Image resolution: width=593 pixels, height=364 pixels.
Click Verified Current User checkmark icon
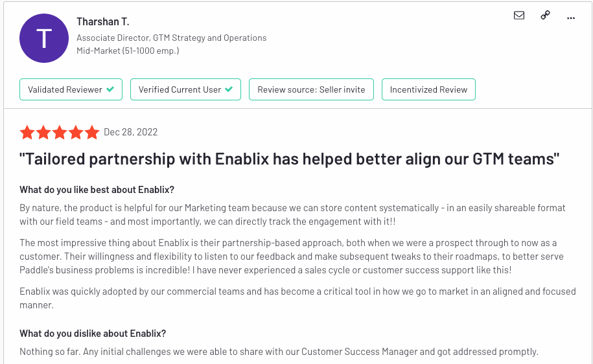tap(229, 89)
